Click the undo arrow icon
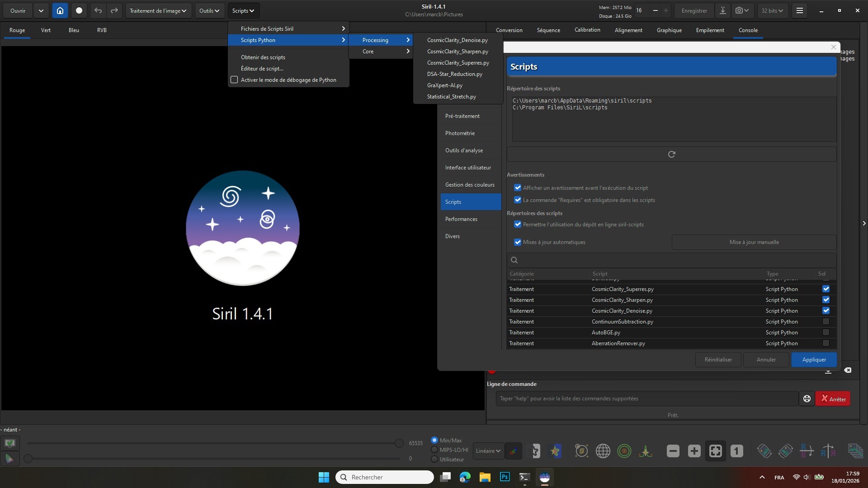This screenshot has height=488, width=868. 98,10
